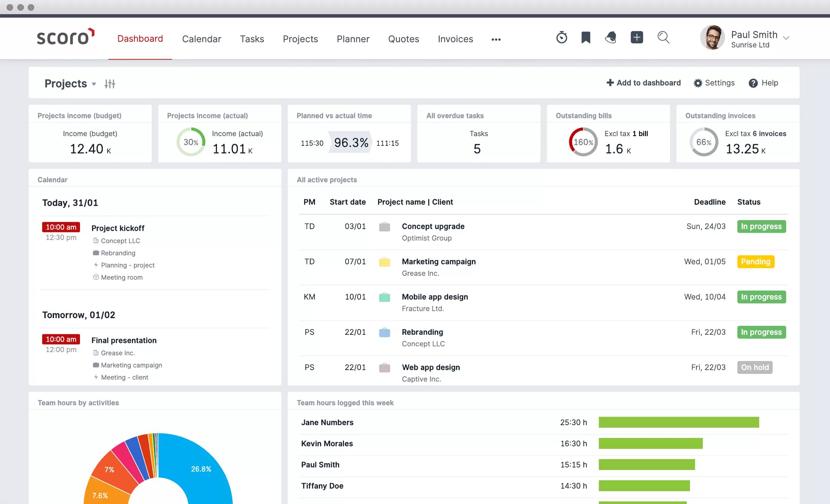Open the Concept upgrade project link
The height and width of the screenshot is (504, 830).
pos(433,226)
